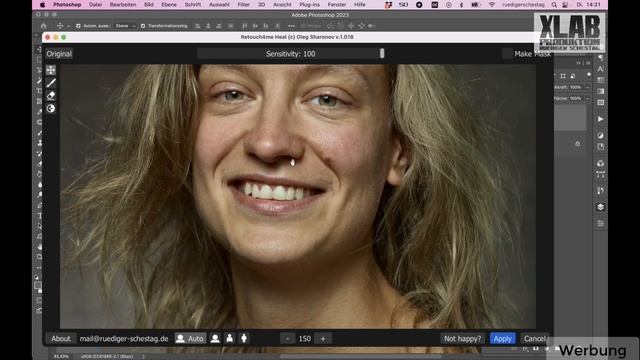Open the Ebene dropdown in options bar

(x=124, y=26)
